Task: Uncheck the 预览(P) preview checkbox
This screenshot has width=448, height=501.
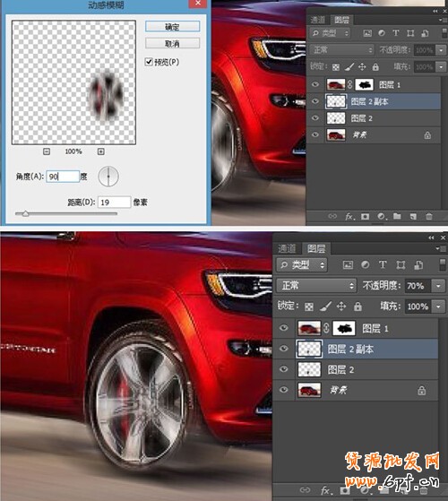Action: pyautogui.click(x=149, y=62)
